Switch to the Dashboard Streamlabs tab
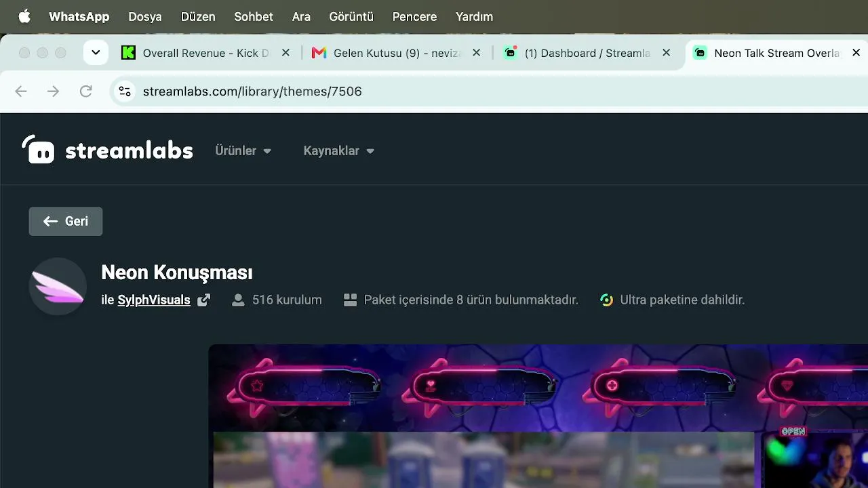This screenshot has height=488, width=868. tap(587, 53)
